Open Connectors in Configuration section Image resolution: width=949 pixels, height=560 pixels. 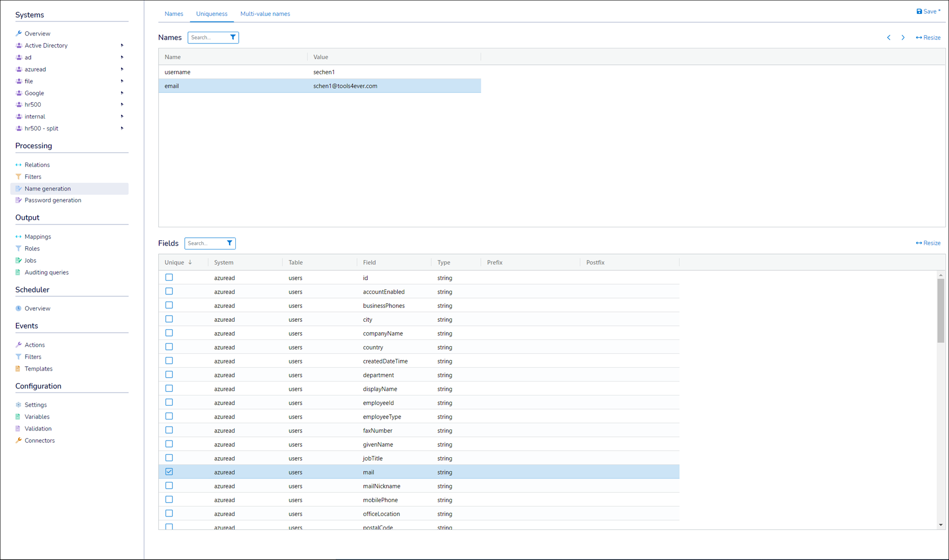tap(40, 440)
